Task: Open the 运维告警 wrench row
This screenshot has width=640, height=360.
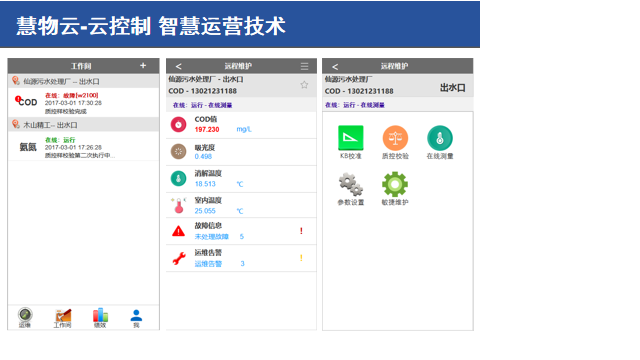Action: [x=241, y=258]
